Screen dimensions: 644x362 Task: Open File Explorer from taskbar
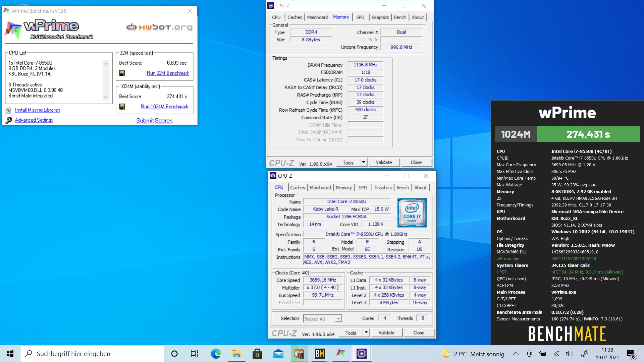[236, 354]
